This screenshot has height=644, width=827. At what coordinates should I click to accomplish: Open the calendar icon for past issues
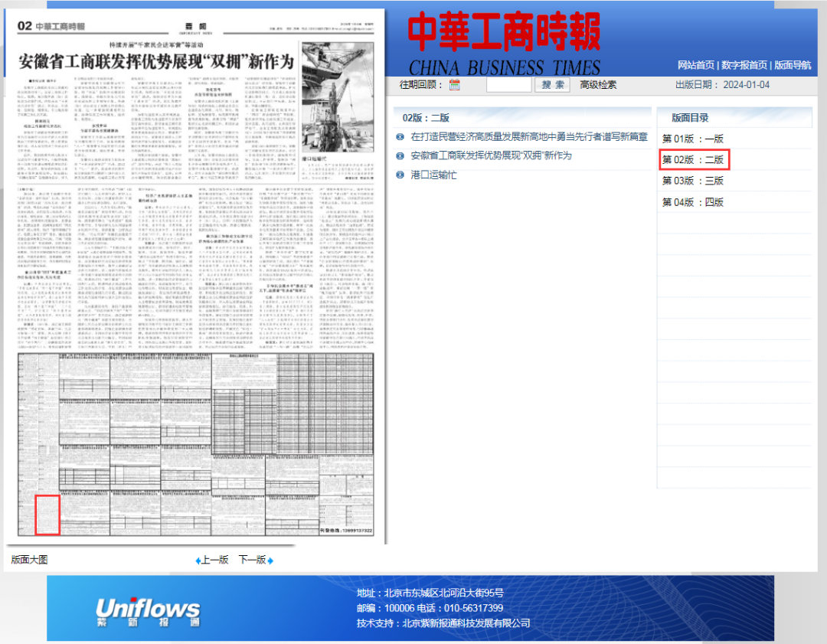(454, 85)
